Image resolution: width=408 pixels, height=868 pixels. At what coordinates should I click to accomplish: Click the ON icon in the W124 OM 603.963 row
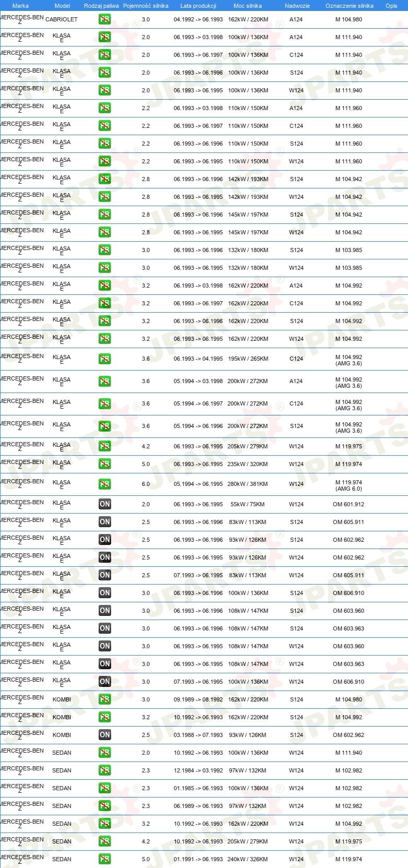[105, 664]
